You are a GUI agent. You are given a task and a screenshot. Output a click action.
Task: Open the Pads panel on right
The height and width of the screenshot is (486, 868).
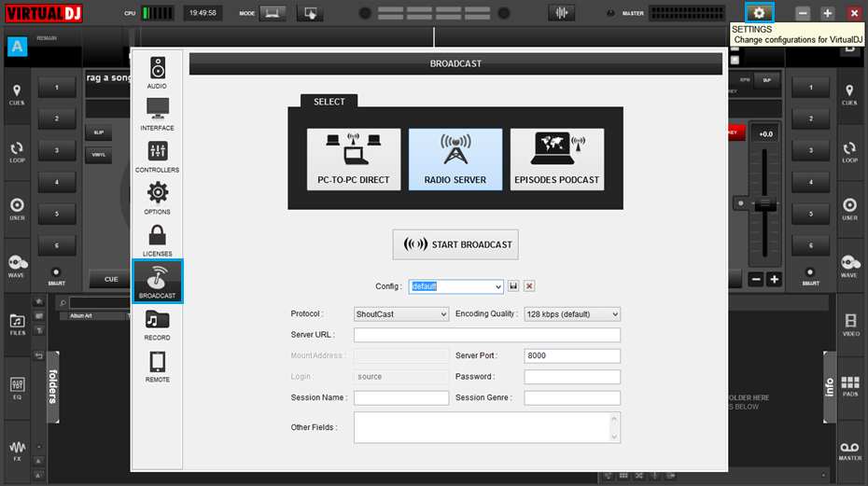pos(850,386)
